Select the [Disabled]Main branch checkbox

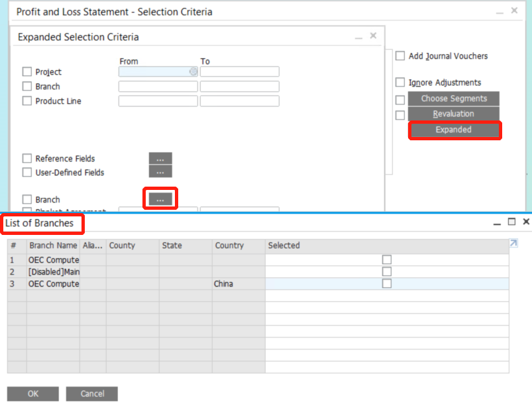(x=387, y=271)
